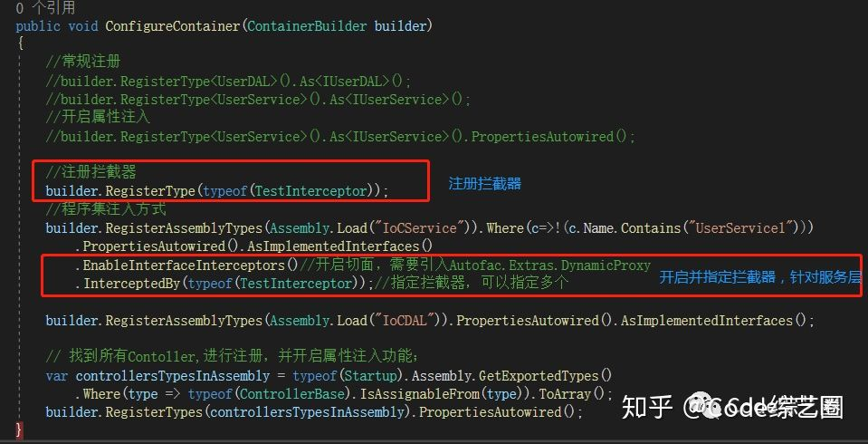The width and height of the screenshot is (868, 444).
Task: Click the 知乎 watermark logo
Action: click(647, 408)
